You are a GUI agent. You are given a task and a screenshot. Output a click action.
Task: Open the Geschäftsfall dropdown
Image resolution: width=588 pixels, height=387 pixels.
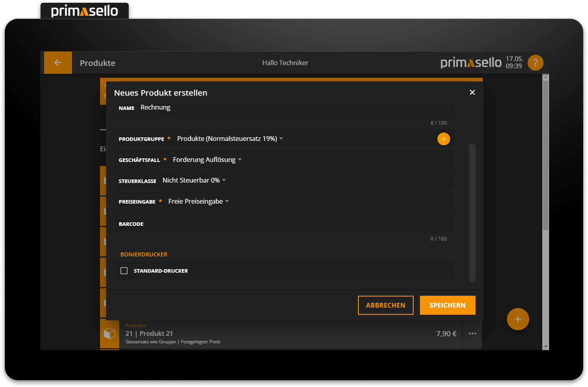click(207, 160)
